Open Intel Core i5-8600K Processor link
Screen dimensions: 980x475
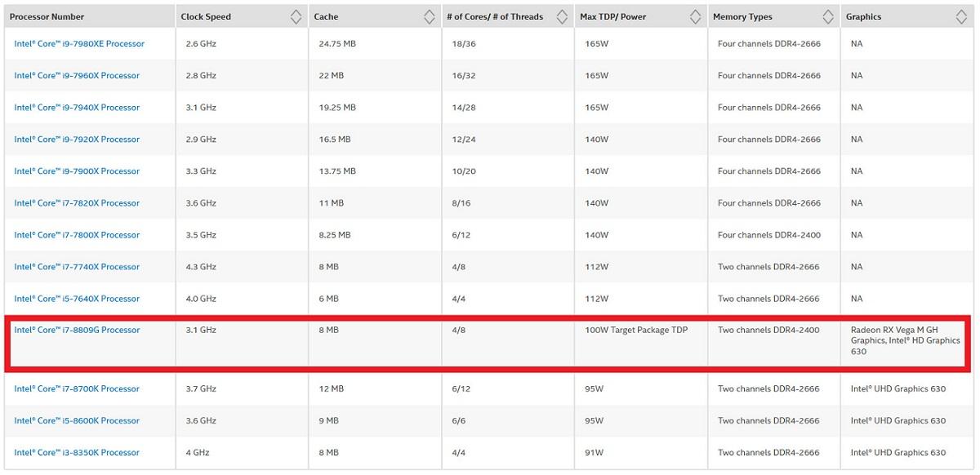point(77,421)
